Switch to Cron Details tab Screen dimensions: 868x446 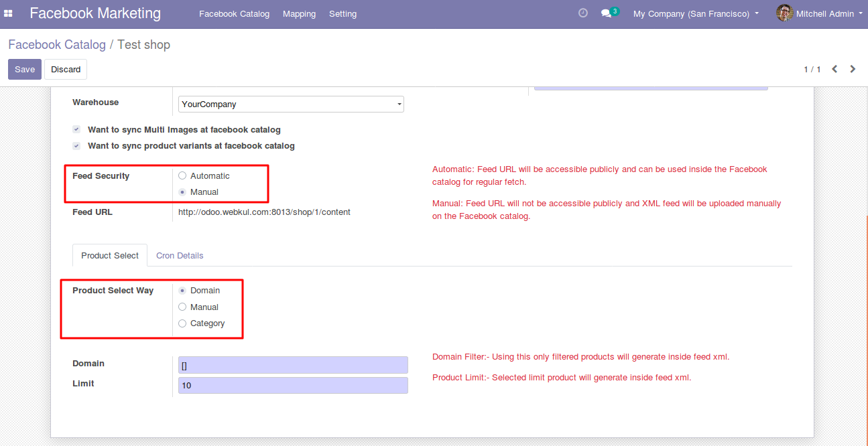tap(180, 255)
